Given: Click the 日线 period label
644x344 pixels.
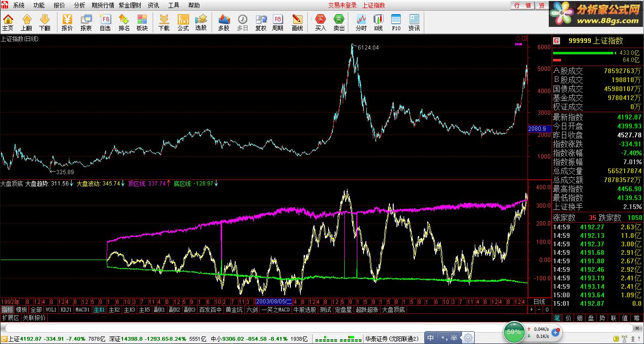Looking at the screenshot, I should tap(539, 301).
